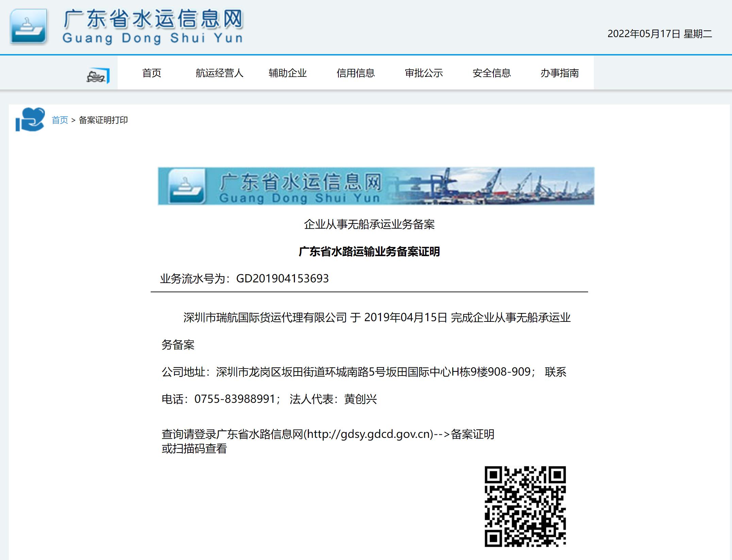Click the blue ship logo icon in header

[28, 27]
